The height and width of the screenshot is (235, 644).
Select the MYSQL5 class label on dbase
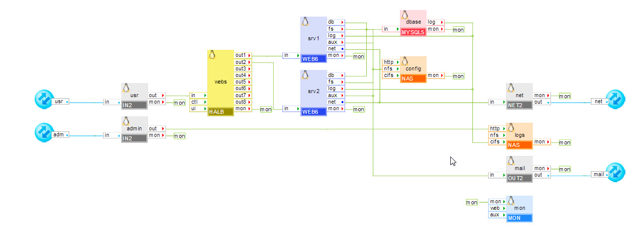coord(413,32)
